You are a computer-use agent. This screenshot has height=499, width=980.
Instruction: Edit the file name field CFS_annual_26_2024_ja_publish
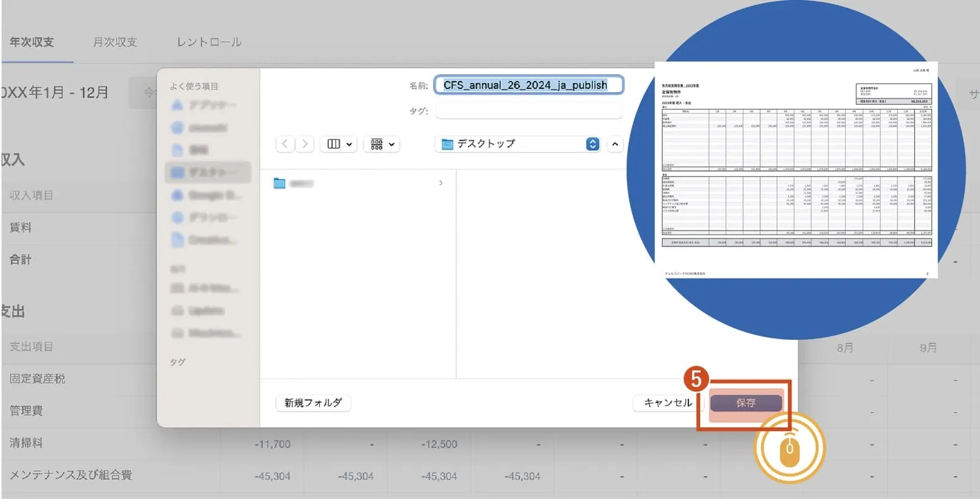point(529,85)
